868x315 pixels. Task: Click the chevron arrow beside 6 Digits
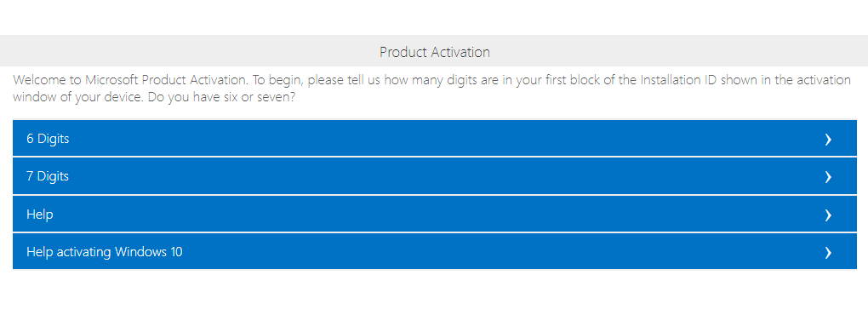point(828,139)
